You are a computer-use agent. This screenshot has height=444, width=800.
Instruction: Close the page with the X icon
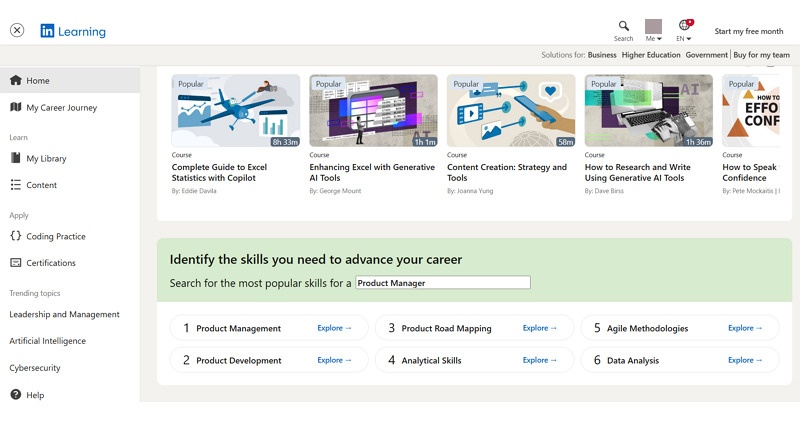click(x=17, y=31)
